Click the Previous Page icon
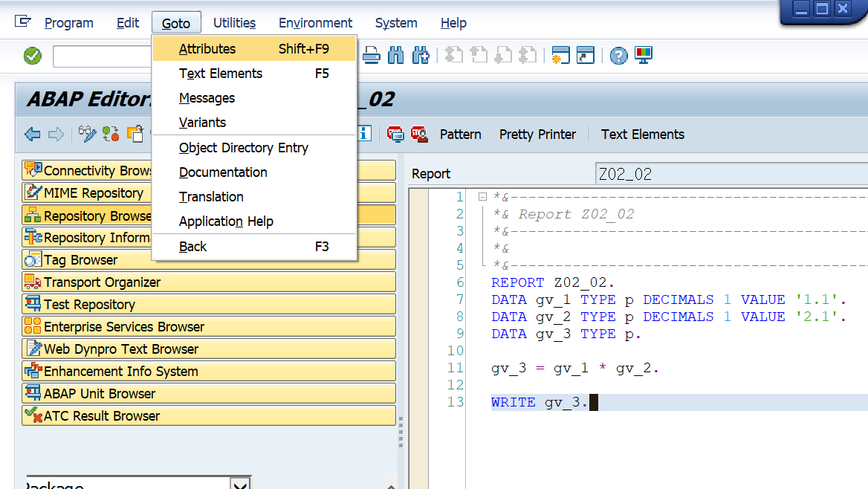The height and width of the screenshot is (489, 868). click(479, 56)
